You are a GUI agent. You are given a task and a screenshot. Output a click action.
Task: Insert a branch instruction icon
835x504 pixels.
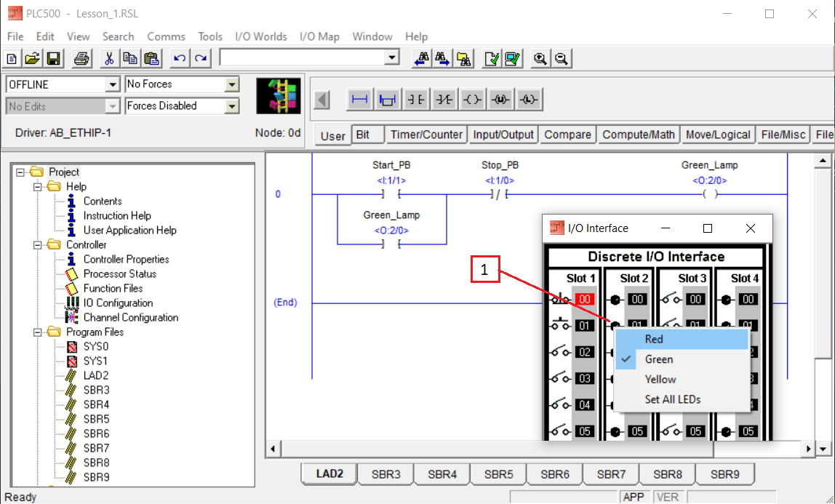click(388, 100)
